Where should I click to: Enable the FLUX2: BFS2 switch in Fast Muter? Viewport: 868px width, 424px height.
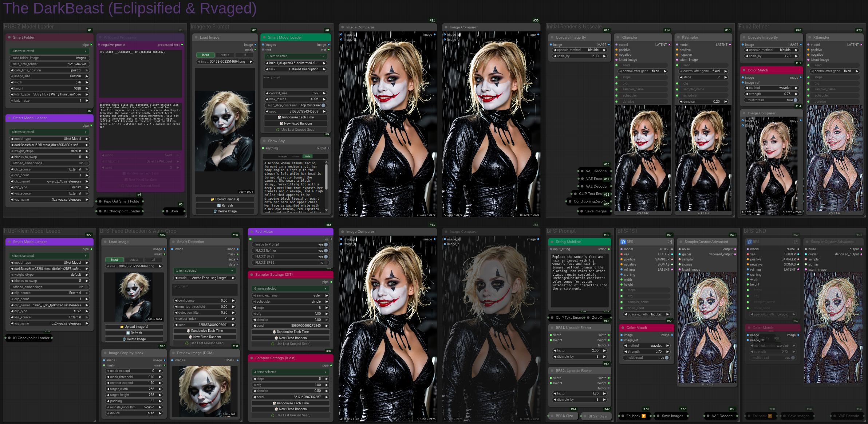coord(326,263)
